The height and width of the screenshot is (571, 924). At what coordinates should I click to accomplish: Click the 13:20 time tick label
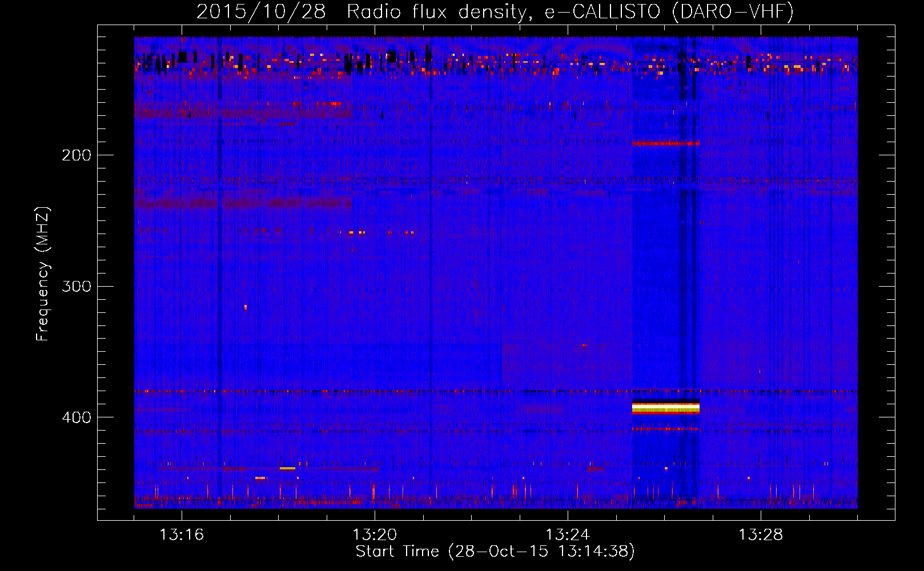375,535
